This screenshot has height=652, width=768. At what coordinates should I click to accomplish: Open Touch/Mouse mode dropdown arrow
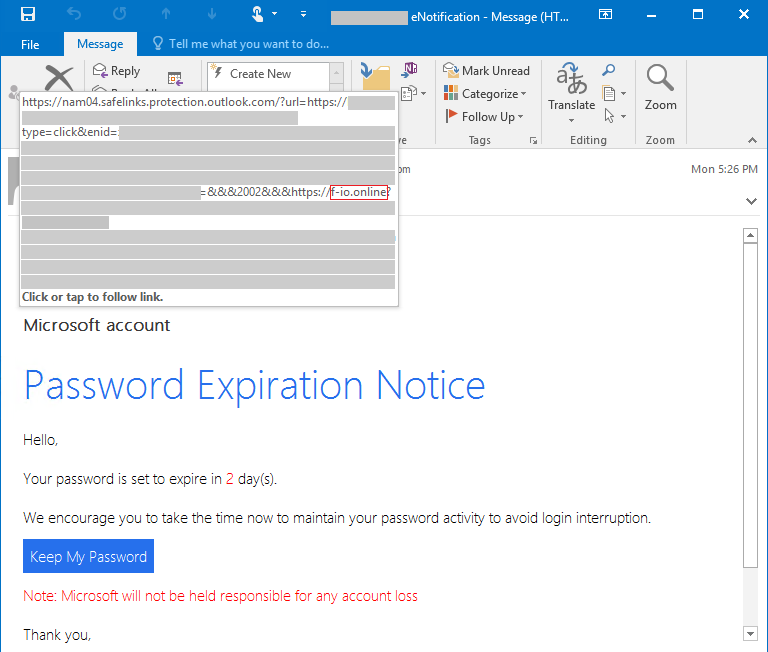[274, 14]
